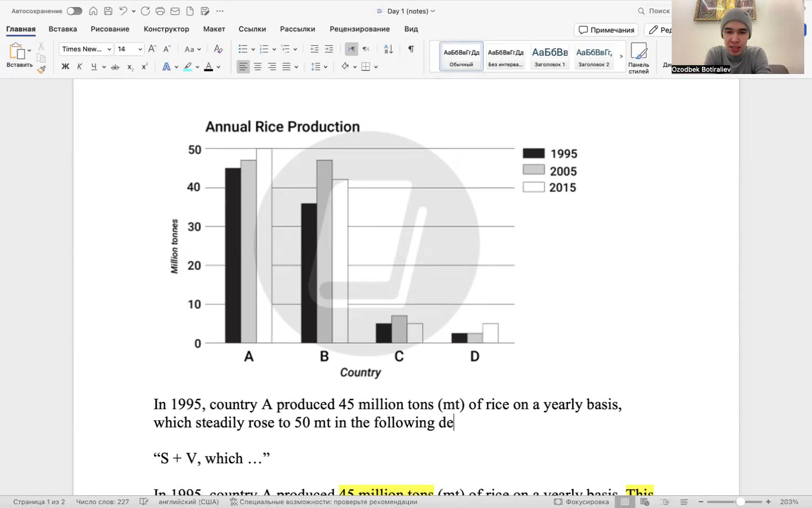This screenshot has width=812, height=508.
Task: Select justify text alignment
Action: 286,66
